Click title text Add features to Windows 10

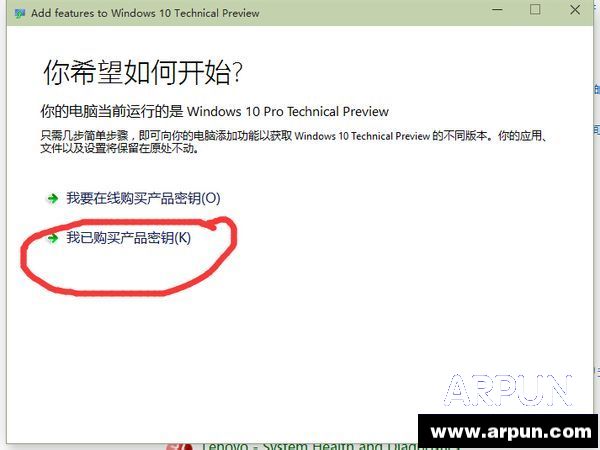click(x=101, y=13)
